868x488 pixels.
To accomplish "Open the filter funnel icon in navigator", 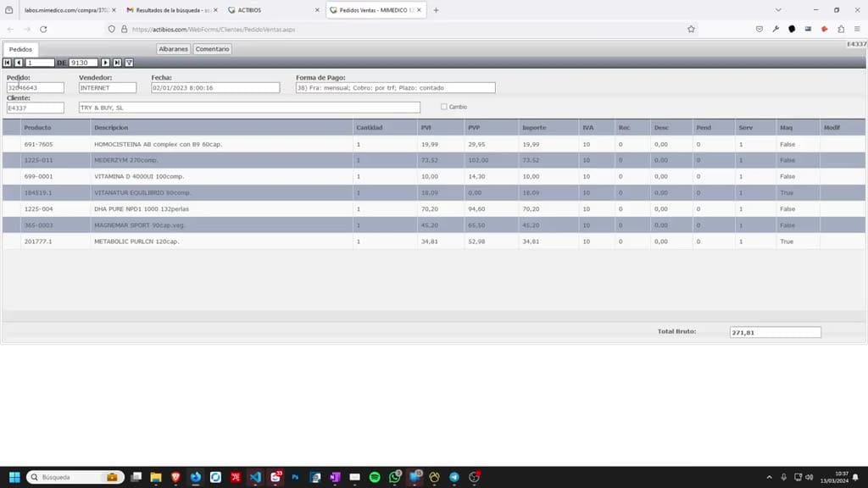I will point(129,63).
